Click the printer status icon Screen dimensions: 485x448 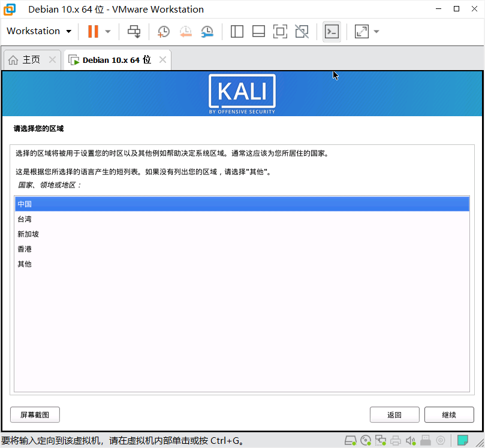(x=396, y=440)
